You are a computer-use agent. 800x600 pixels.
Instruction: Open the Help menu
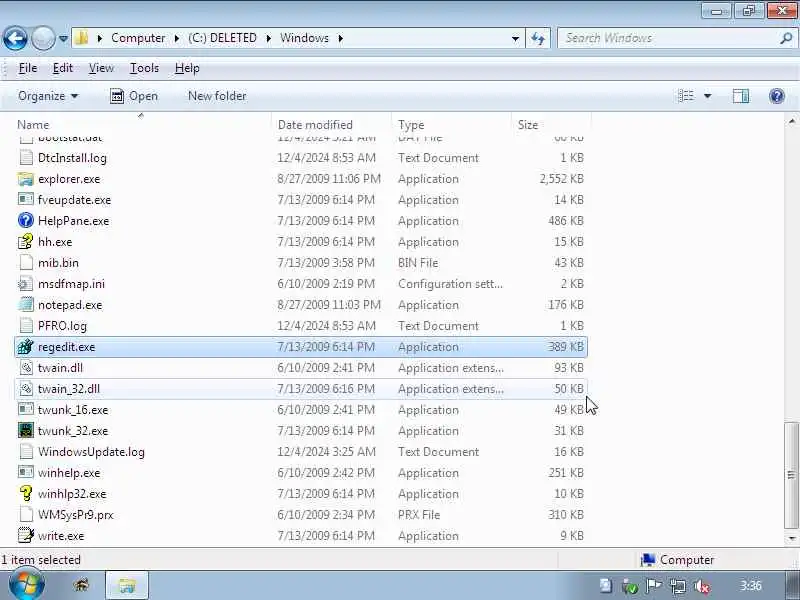pyautogui.click(x=187, y=68)
